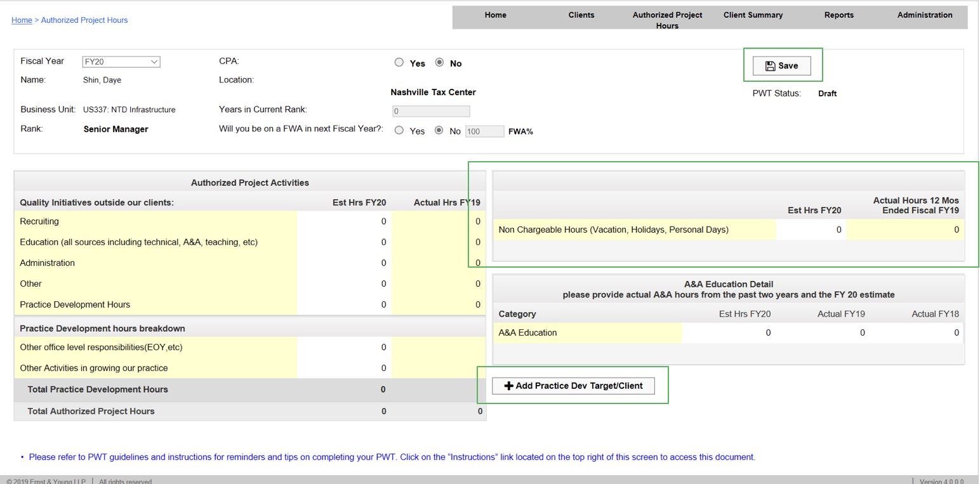Click Authorized Project Activities header
The height and width of the screenshot is (484, 980).
coord(250,183)
